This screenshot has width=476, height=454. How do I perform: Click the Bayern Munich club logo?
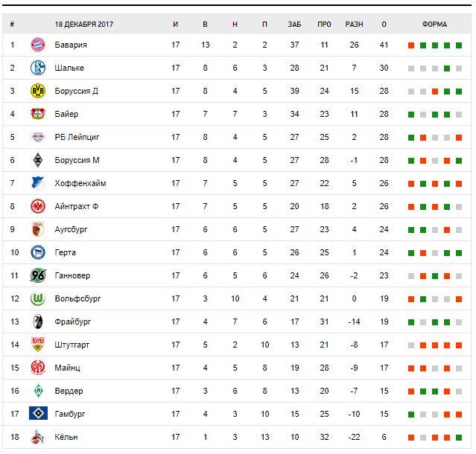coord(37,45)
